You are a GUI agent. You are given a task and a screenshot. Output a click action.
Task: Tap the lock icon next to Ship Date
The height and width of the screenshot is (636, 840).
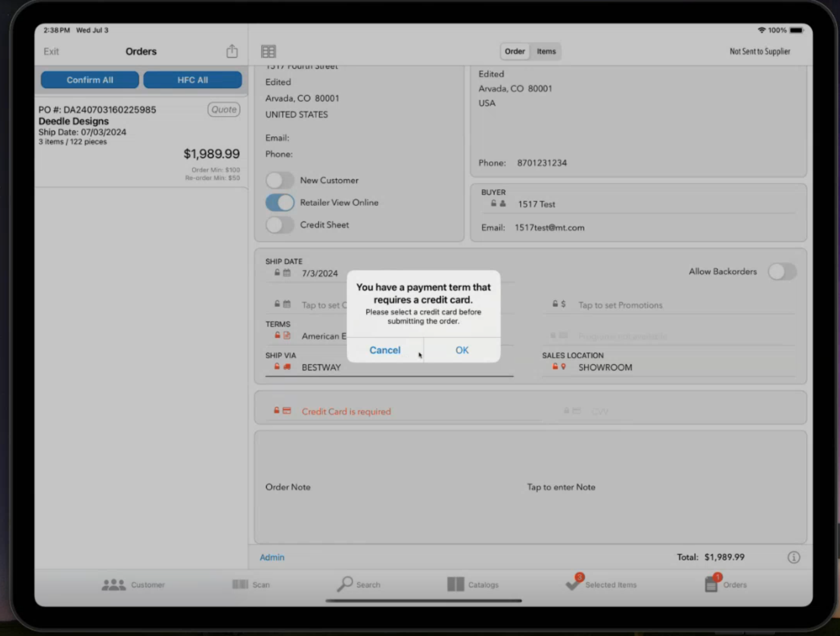pyautogui.click(x=277, y=272)
